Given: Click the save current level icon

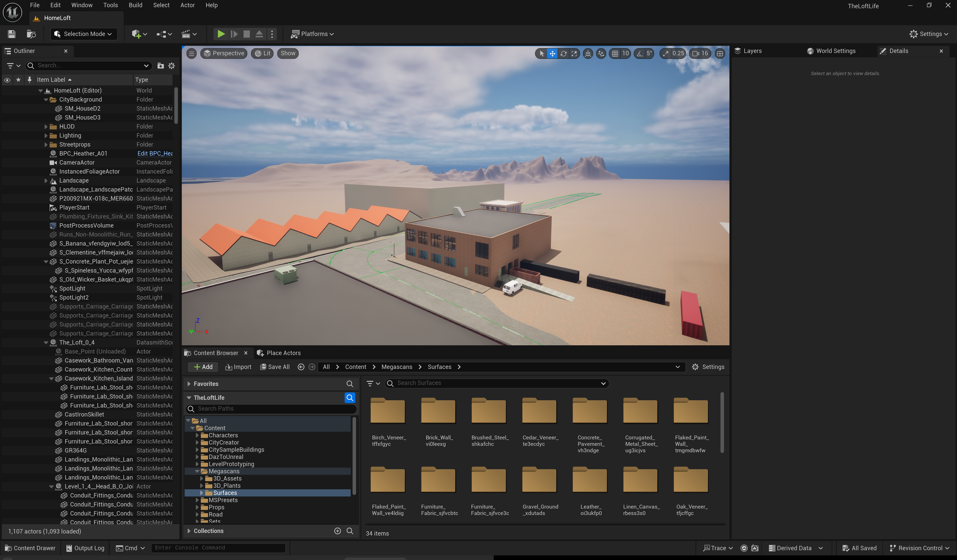Looking at the screenshot, I should tap(11, 34).
